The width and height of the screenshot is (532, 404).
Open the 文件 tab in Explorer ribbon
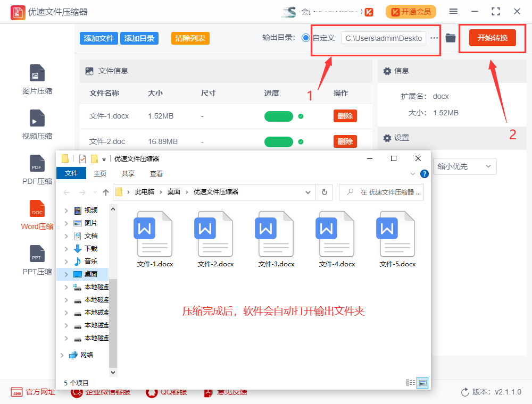[71, 173]
